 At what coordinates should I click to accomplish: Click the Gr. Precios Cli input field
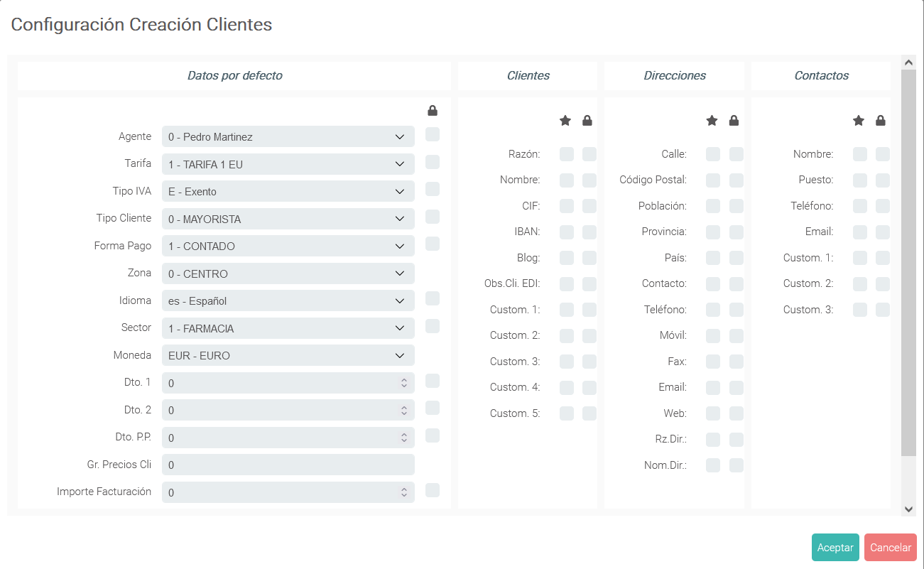click(x=288, y=465)
